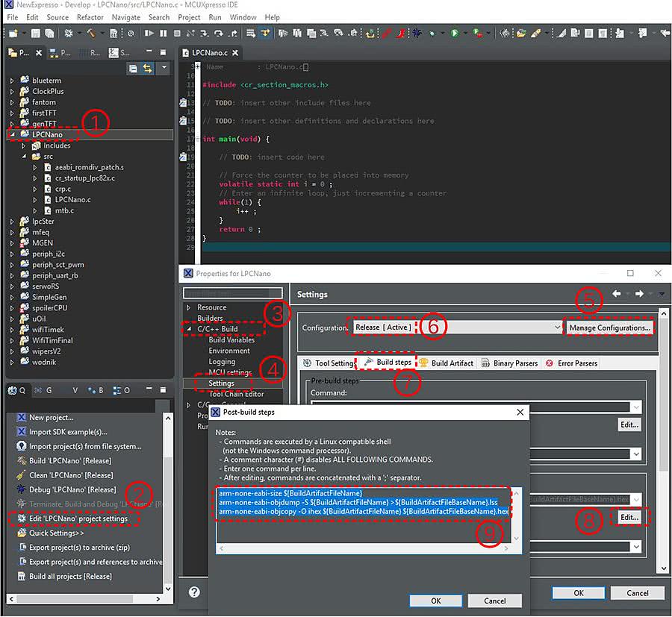This screenshot has width=672, height=617.
Task: Expand the blueterm project tree node
Action: point(12,81)
